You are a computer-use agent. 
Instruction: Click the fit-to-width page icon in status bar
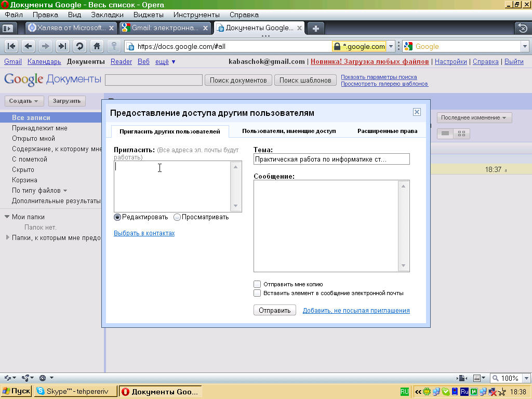(x=462, y=378)
